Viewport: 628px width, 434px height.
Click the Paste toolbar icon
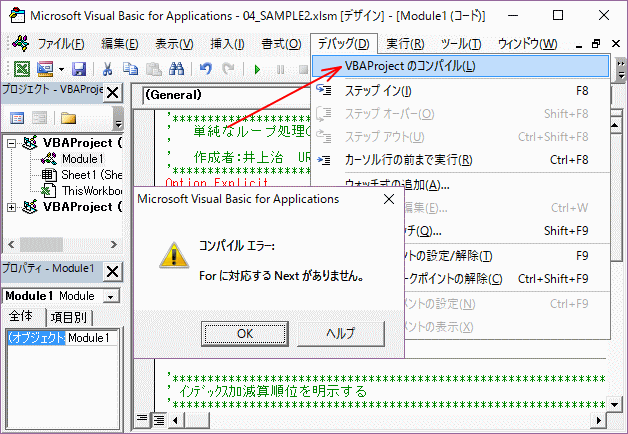[x=153, y=69]
